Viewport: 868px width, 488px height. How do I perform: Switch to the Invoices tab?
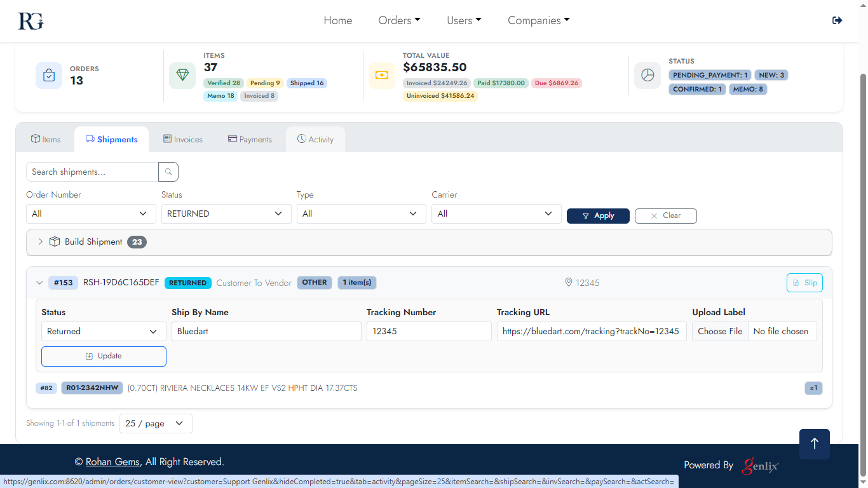(x=182, y=139)
